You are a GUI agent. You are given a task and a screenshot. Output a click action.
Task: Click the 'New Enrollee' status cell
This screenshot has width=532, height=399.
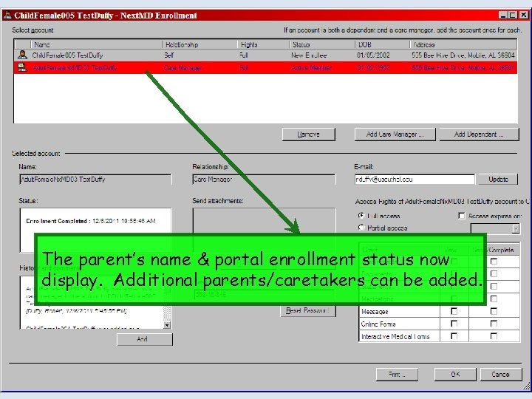click(x=309, y=55)
